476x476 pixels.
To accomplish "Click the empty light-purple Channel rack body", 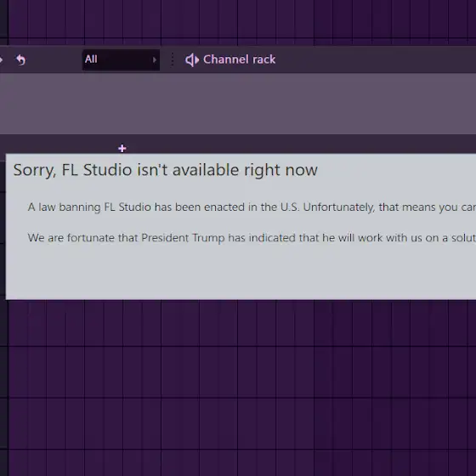I will tap(238, 104).
